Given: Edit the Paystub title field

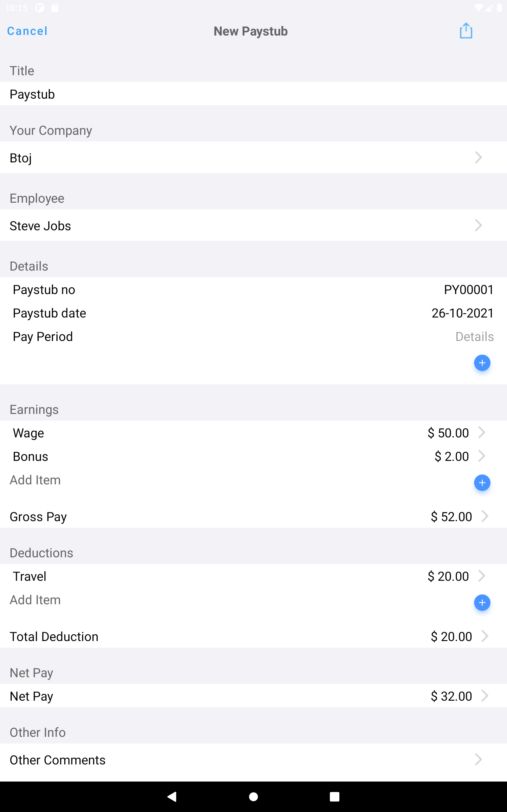Looking at the screenshot, I should 253,94.
